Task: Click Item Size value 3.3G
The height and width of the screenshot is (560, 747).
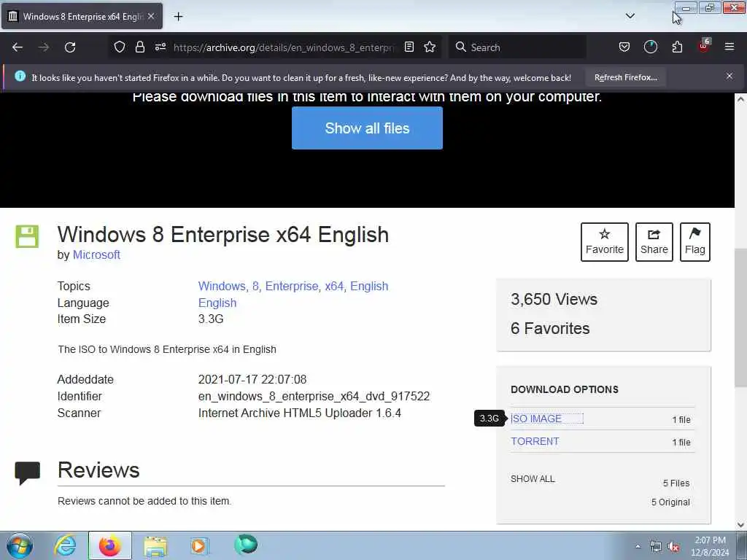Action: [211, 319]
